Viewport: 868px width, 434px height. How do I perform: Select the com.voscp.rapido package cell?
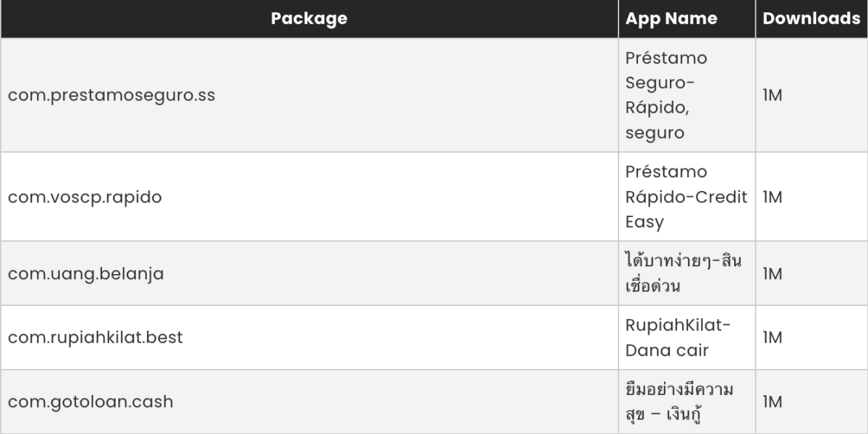point(85,197)
